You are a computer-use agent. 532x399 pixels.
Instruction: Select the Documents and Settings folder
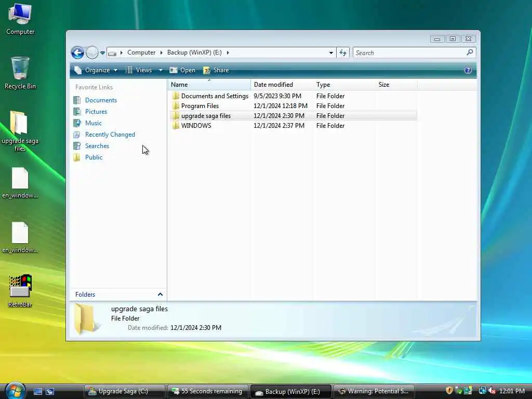coord(215,96)
